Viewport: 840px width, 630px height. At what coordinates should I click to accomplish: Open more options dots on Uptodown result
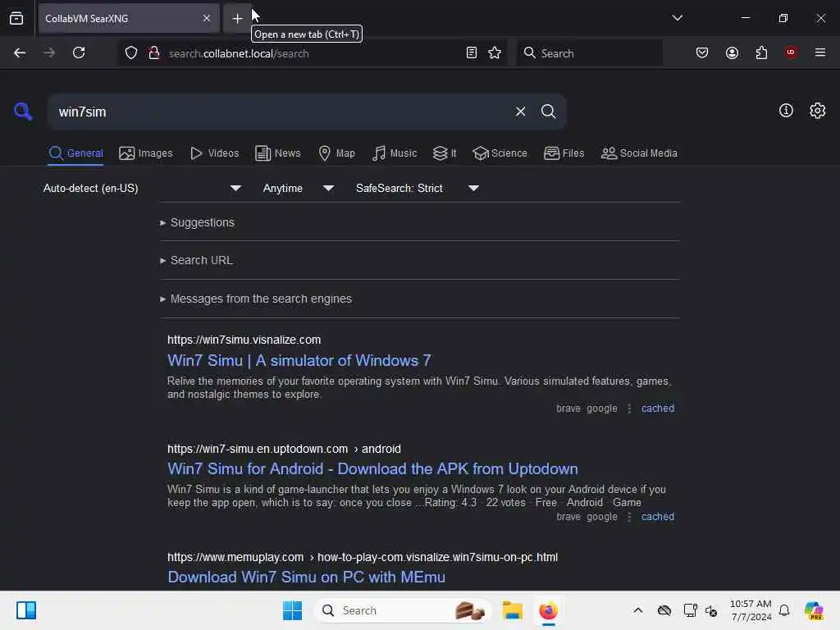click(x=629, y=517)
